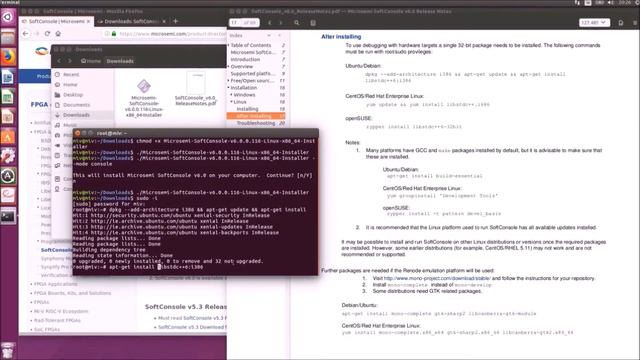
Task: Open a new Firefox tab
Action: (x=176, y=21)
